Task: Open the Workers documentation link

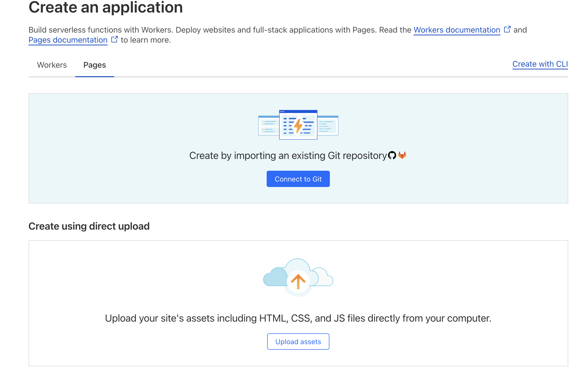Action: point(457,30)
